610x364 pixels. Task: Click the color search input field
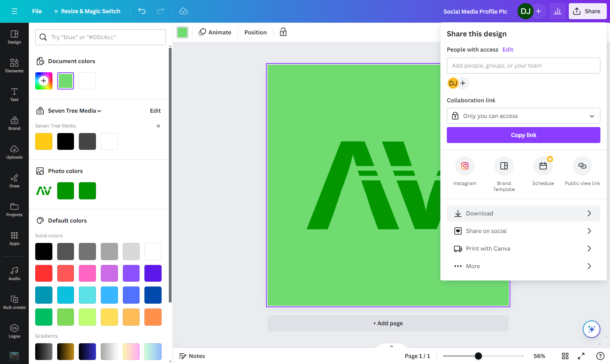[x=100, y=37]
